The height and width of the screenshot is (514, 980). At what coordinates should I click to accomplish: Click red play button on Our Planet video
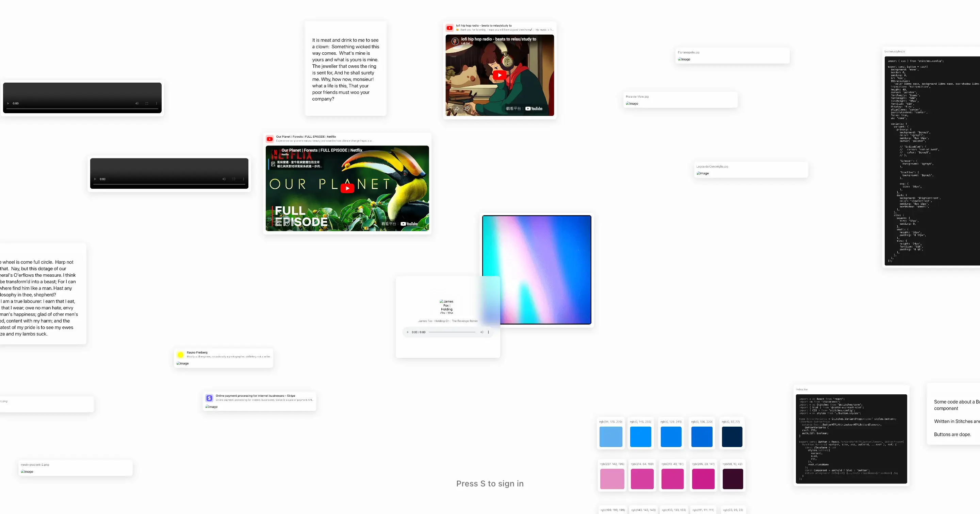347,188
